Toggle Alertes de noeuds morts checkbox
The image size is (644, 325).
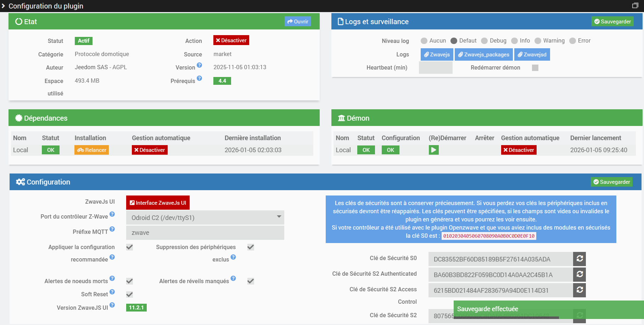coord(130,281)
